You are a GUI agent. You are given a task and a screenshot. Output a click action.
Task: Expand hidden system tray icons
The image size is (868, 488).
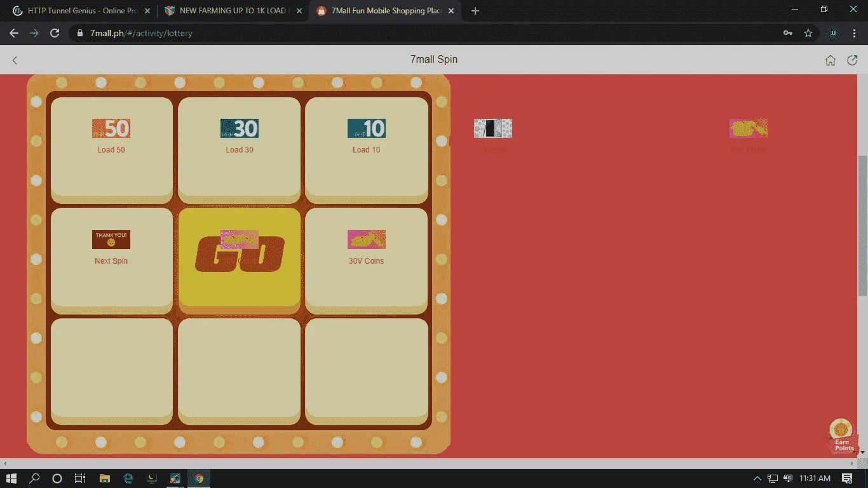757,478
